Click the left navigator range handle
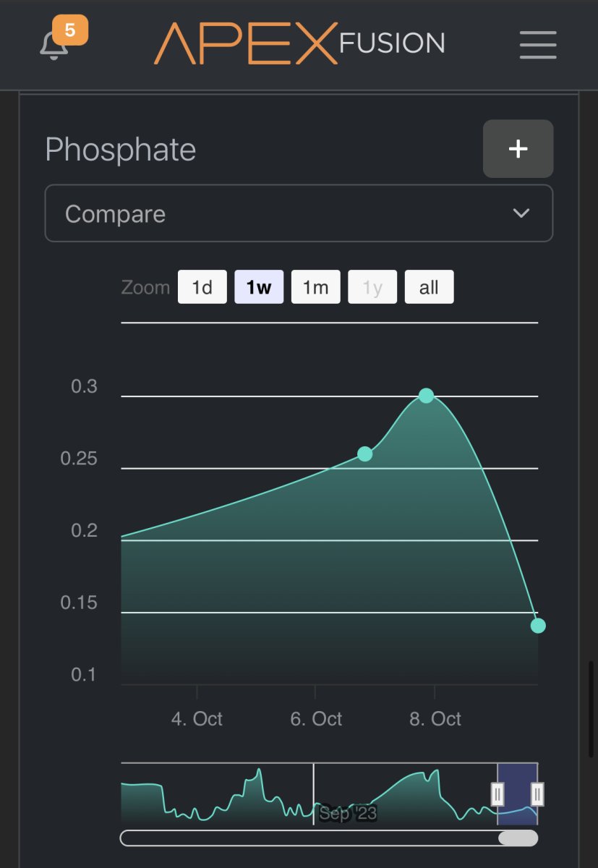 coord(497,794)
